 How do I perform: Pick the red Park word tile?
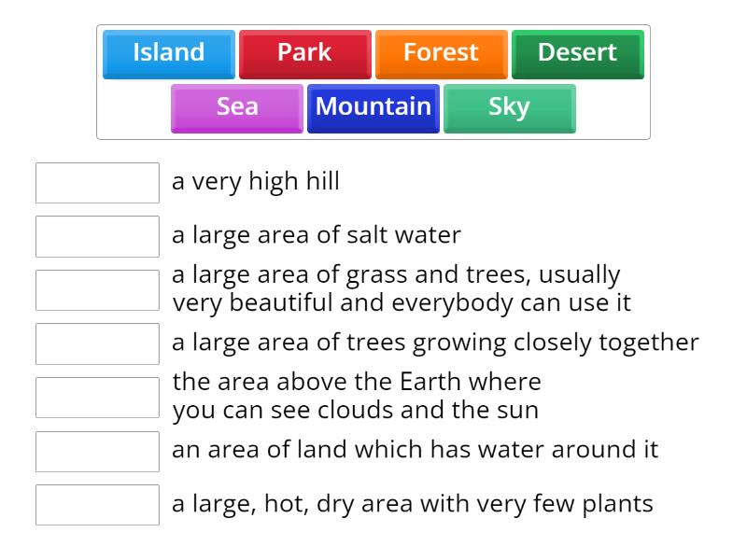coord(305,54)
